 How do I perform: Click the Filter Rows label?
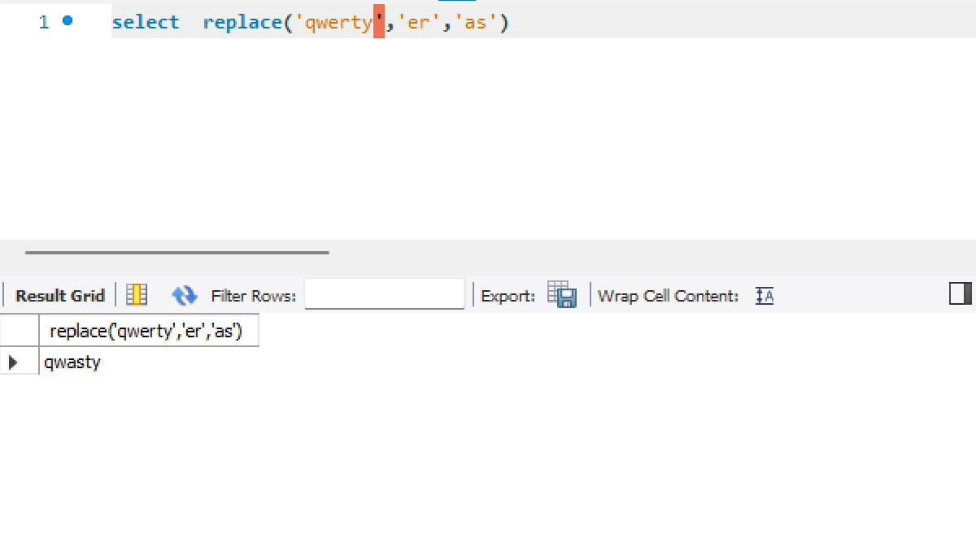pyautogui.click(x=254, y=296)
